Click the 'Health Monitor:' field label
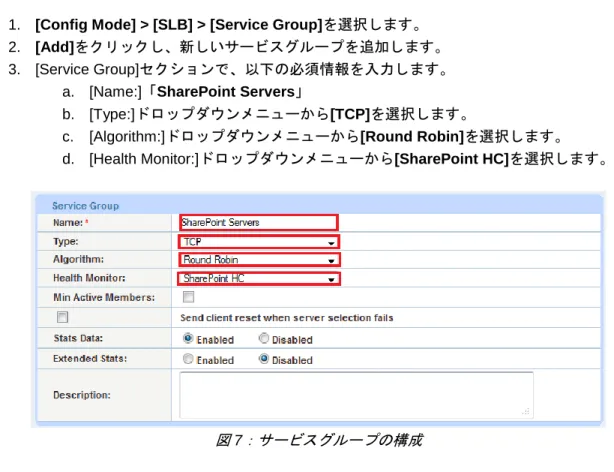 (x=89, y=278)
